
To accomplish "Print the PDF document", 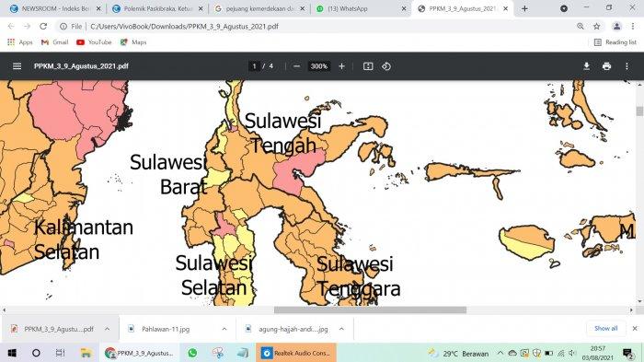I will tap(606, 66).
